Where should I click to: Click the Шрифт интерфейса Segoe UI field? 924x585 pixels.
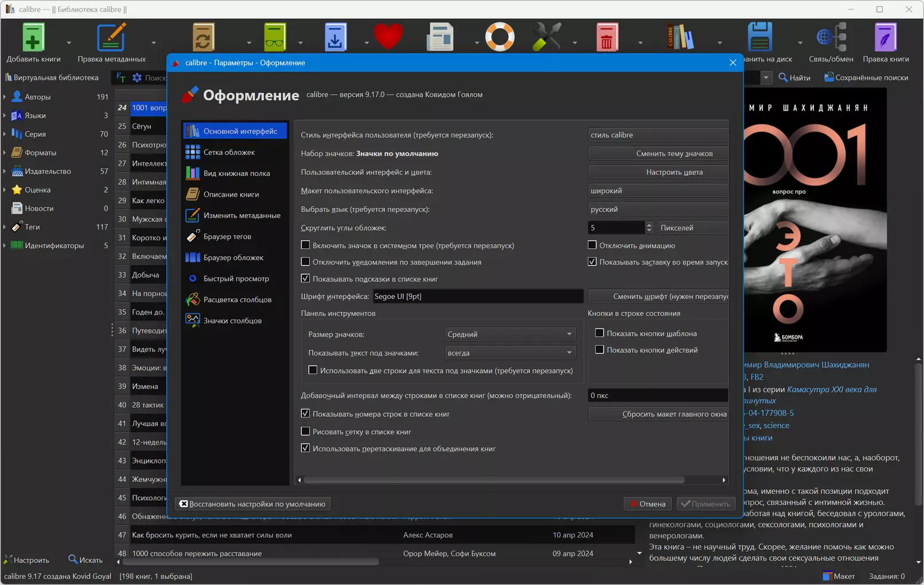coord(478,297)
